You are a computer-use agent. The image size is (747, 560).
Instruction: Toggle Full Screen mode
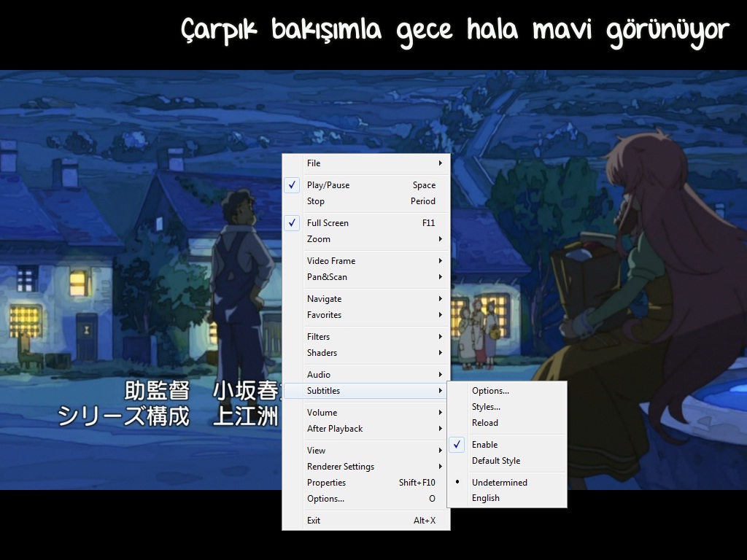[x=366, y=223]
